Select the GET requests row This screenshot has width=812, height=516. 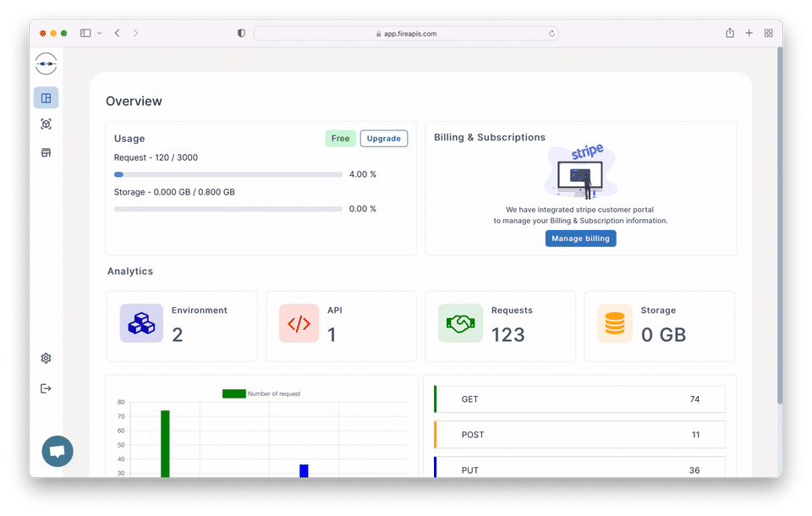[580, 399]
